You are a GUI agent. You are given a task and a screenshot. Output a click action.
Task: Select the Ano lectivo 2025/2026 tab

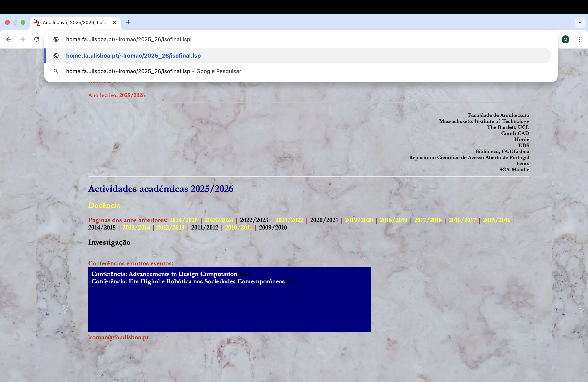click(74, 23)
